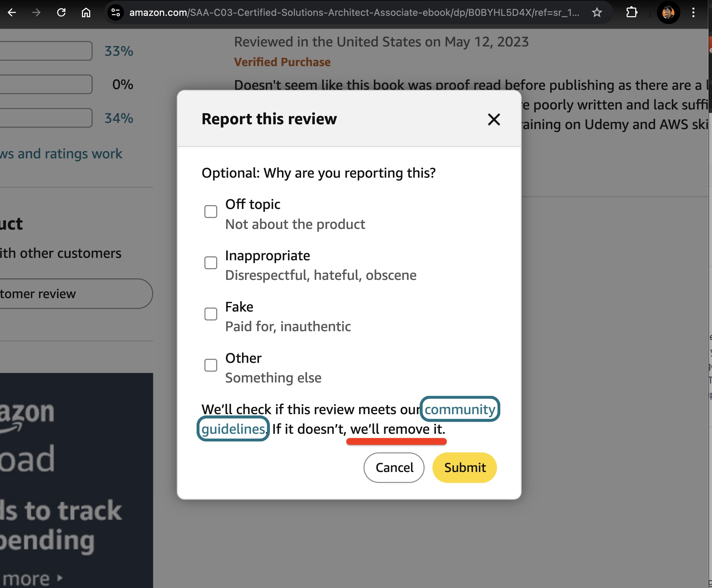Viewport: 712px width, 588px height.
Task: Open the user profile avatar
Action: point(668,13)
